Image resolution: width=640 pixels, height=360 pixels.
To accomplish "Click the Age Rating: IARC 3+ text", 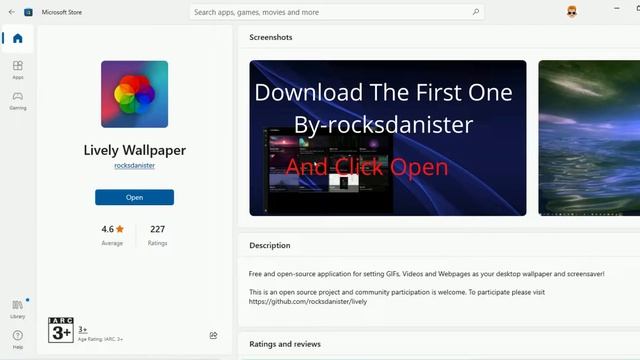I will pos(100,339).
